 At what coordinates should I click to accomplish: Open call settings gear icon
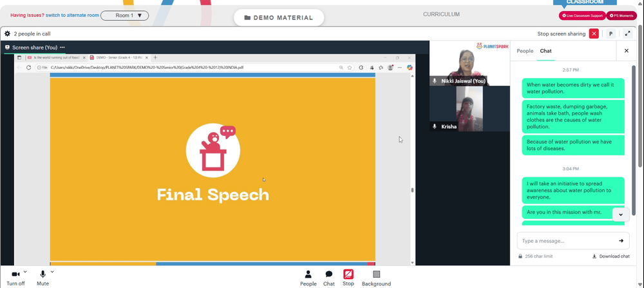pos(7,34)
